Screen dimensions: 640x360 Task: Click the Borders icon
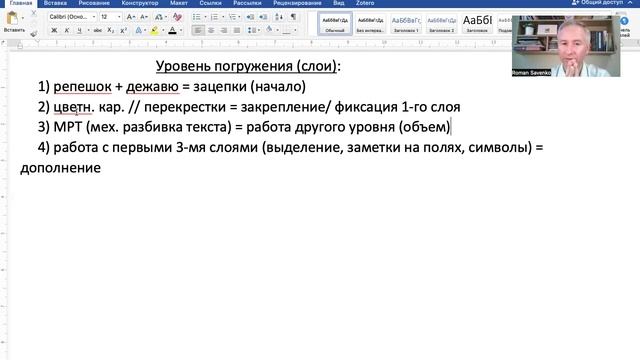click(x=287, y=30)
